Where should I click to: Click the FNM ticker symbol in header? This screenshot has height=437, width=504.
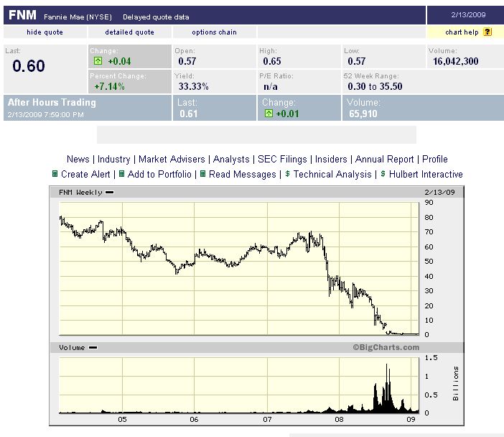point(22,15)
